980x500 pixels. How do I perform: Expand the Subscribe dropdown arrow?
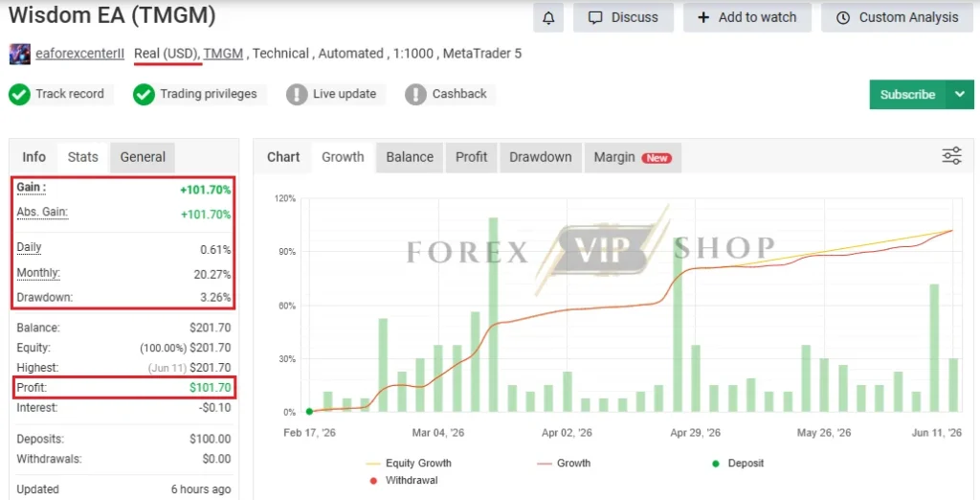(x=960, y=95)
